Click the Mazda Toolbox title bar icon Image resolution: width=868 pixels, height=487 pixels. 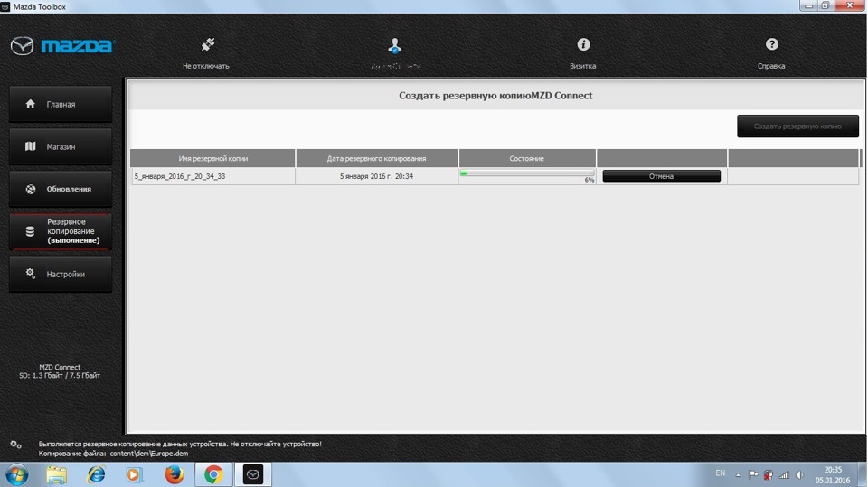click(5, 6)
